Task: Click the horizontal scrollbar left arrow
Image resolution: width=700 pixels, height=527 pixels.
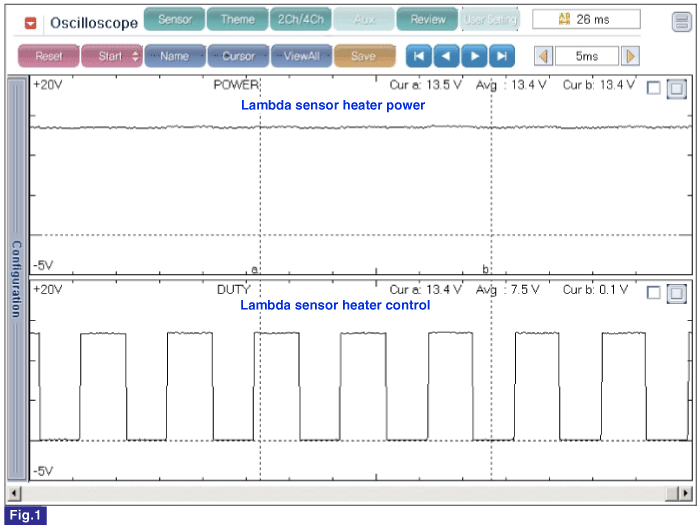Action: 14,493
